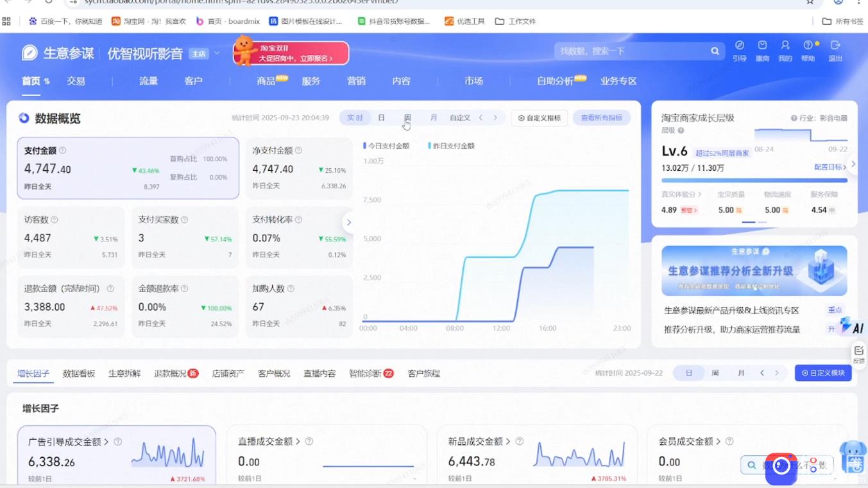Expand more metric cards with right chevron
Viewport: 868px width, 488px height.
(349, 223)
